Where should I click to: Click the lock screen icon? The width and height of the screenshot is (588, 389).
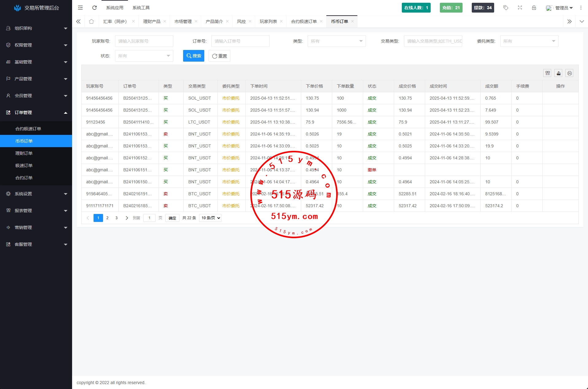click(x=534, y=8)
